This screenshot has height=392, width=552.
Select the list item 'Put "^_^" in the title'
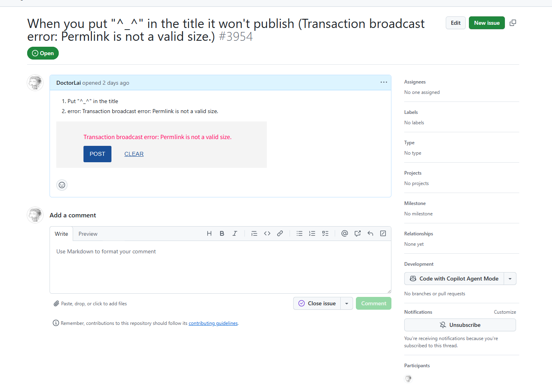tap(93, 101)
